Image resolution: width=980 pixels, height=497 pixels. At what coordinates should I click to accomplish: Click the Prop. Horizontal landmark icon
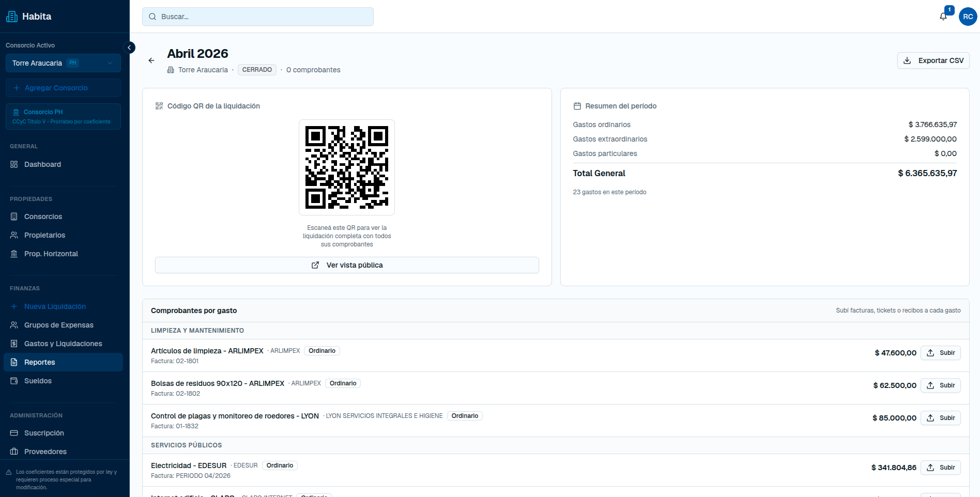pos(14,254)
